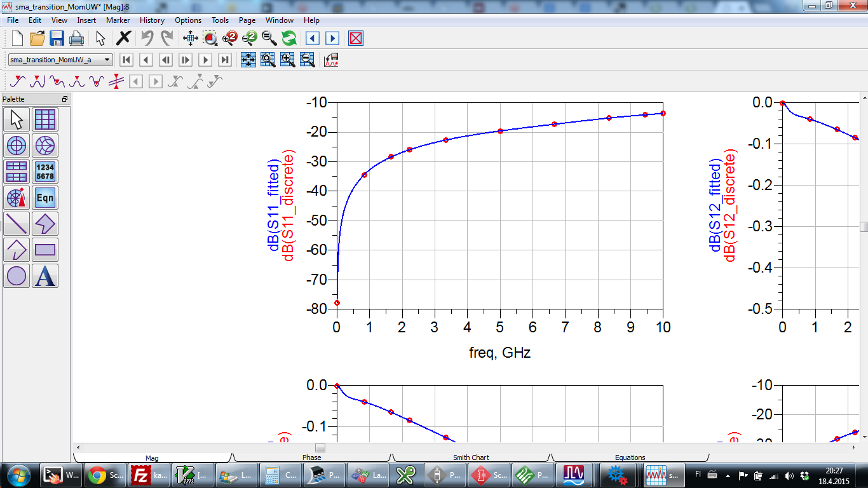Undock the Palette panel
This screenshot has width=868, height=488.
coord(64,99)
